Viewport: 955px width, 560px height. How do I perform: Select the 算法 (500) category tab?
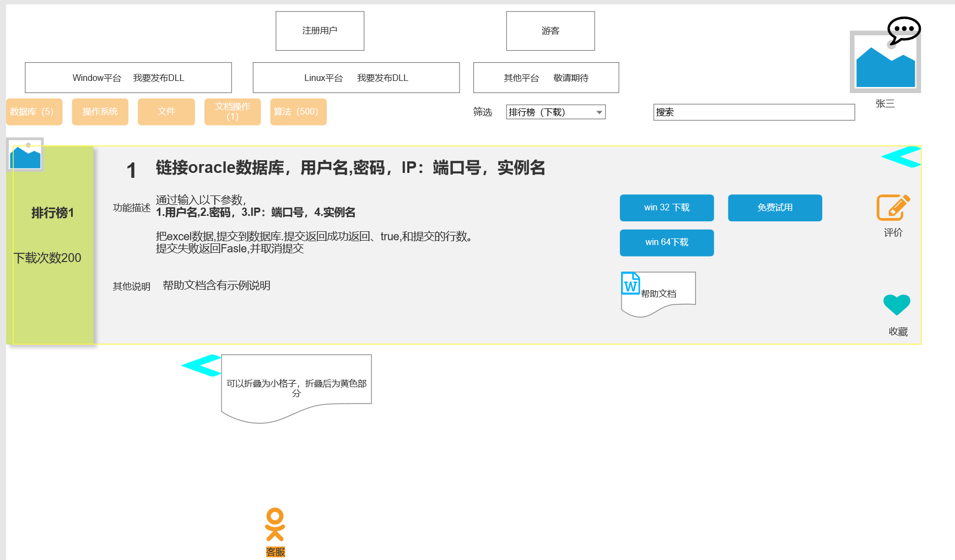[298, 112]
